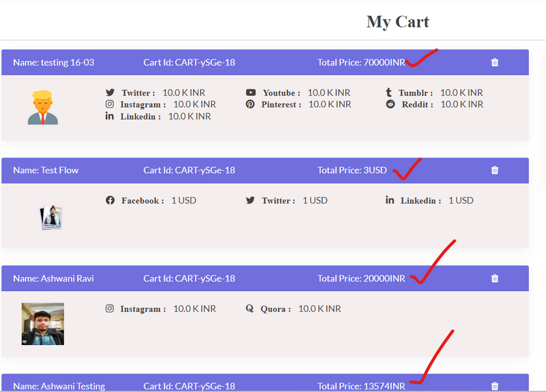Delete the Ashwani Testing cart item
546x392 pixels.
tap(495, 386)
